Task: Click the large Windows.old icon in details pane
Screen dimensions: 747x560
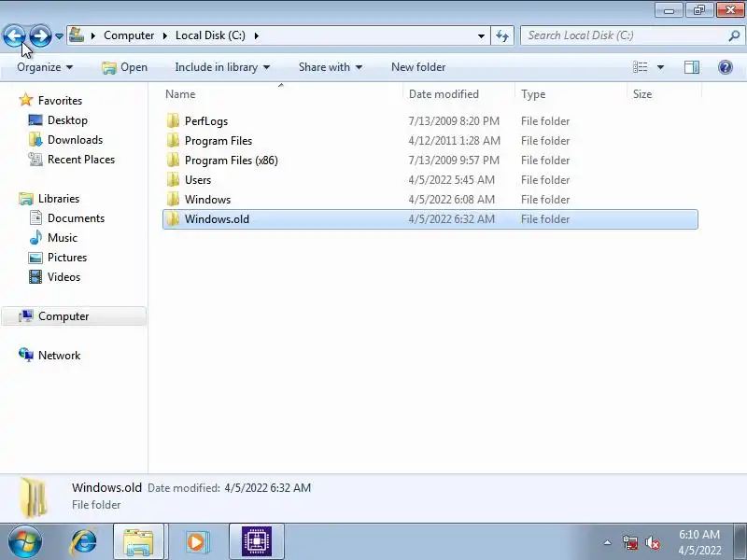Action: (x=34, y=497)
